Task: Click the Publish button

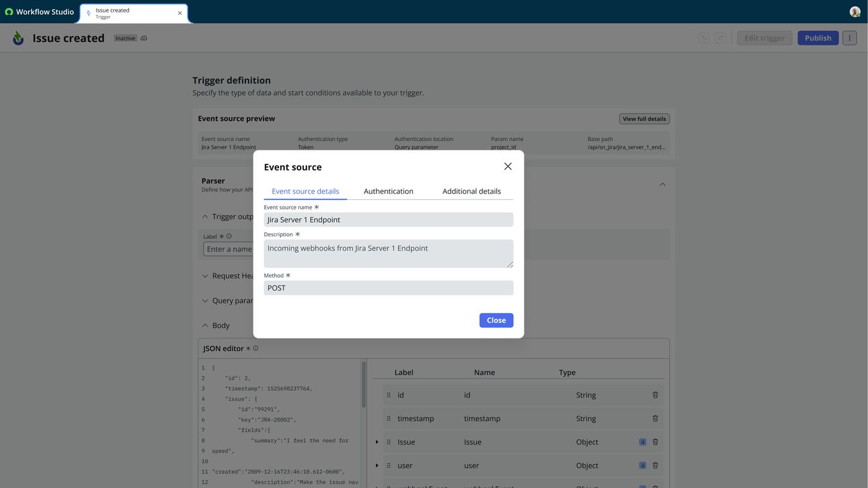Action: 818,38
